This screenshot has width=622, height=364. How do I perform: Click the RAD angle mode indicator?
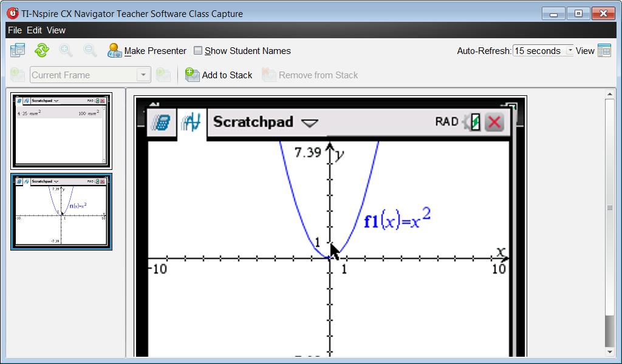click(446, 121)
